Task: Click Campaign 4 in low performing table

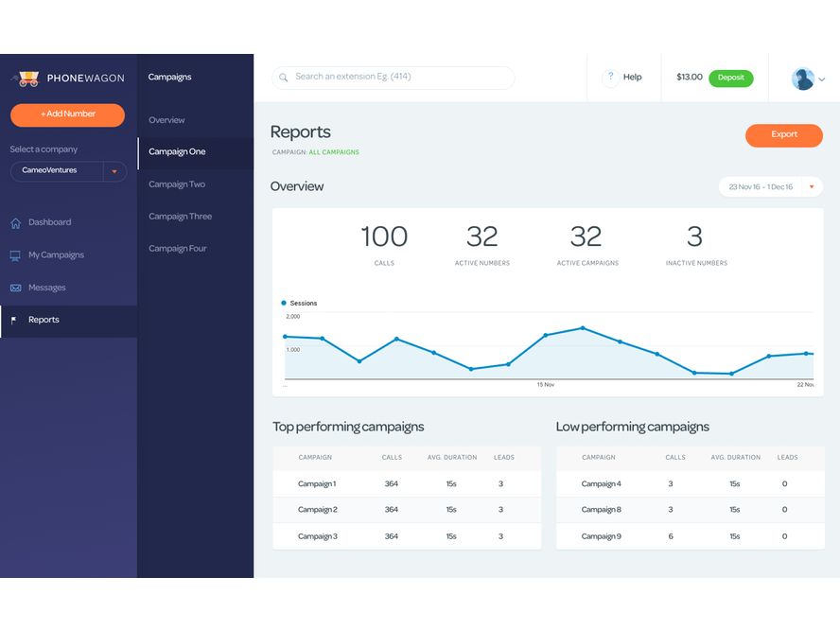Action: (x=601, y=484)
